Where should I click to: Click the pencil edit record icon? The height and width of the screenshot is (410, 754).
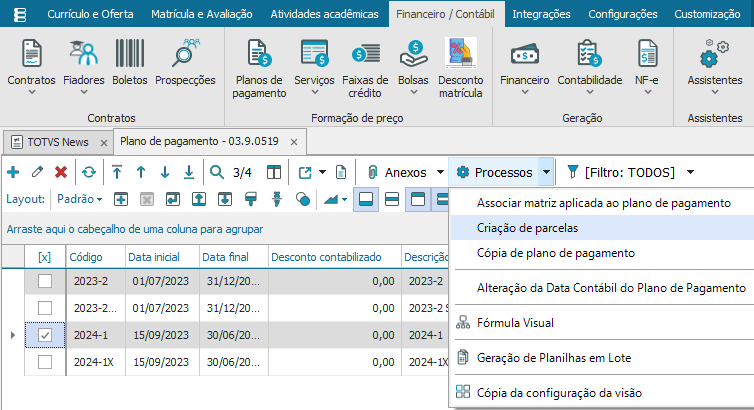point(37,172)
